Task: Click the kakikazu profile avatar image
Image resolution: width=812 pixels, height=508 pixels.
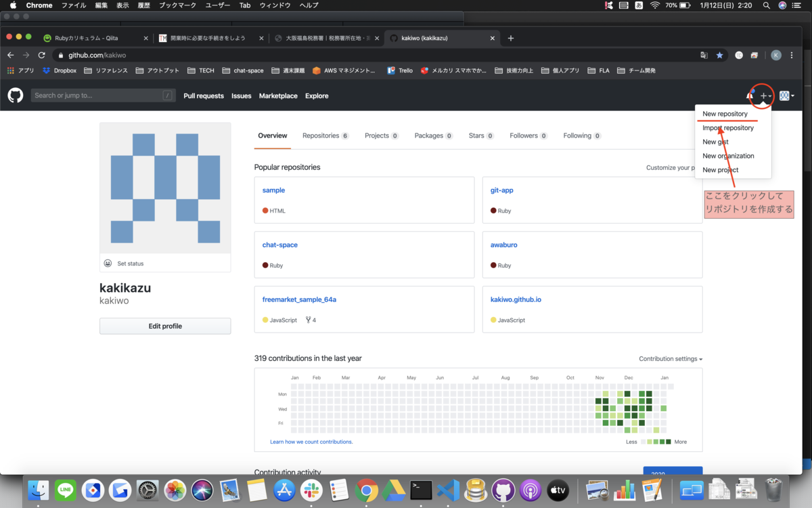Action: 165,188
